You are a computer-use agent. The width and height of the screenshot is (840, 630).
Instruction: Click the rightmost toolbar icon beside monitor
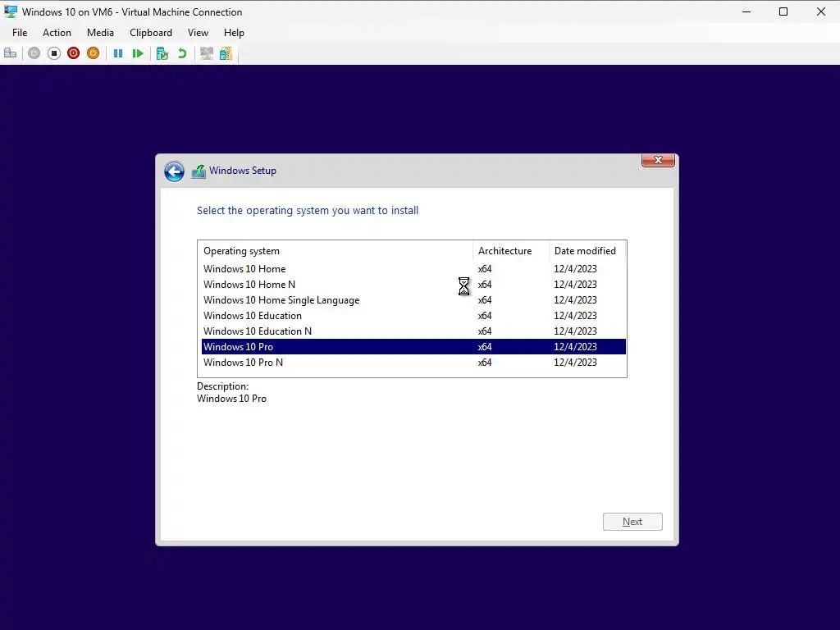point(226,53)
